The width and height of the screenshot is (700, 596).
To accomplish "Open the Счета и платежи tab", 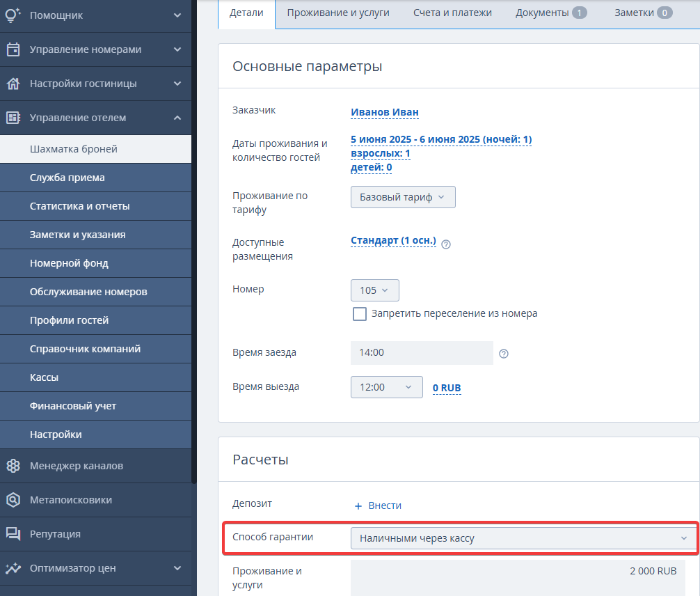I will click(452, 13).
